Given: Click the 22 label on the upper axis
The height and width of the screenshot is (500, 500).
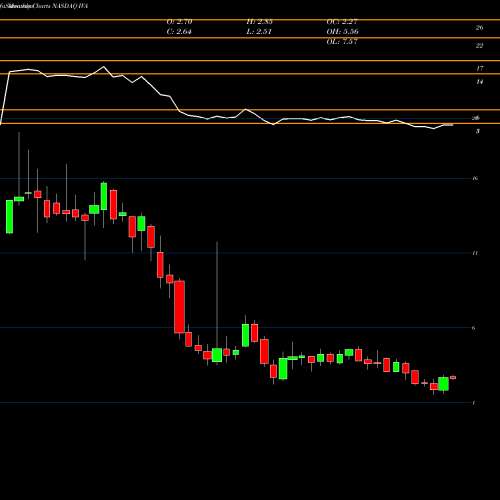Looking at the screenshot, I should (479, 46).
